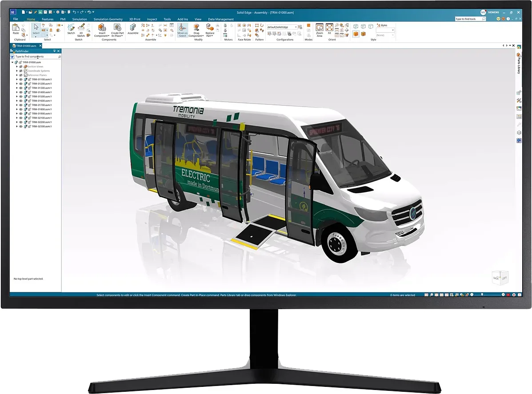Open the Help question mark icon
This screenshot has height=394, width=532.
pos(508,19)
